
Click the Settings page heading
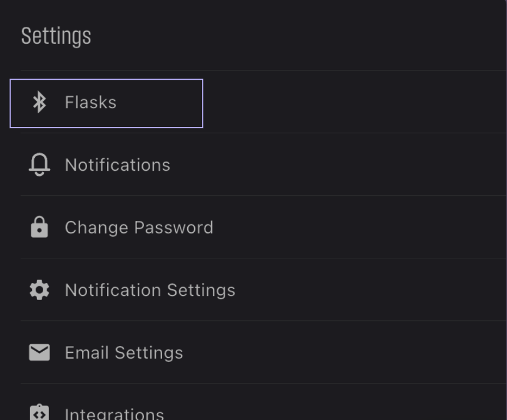(56, 36)
